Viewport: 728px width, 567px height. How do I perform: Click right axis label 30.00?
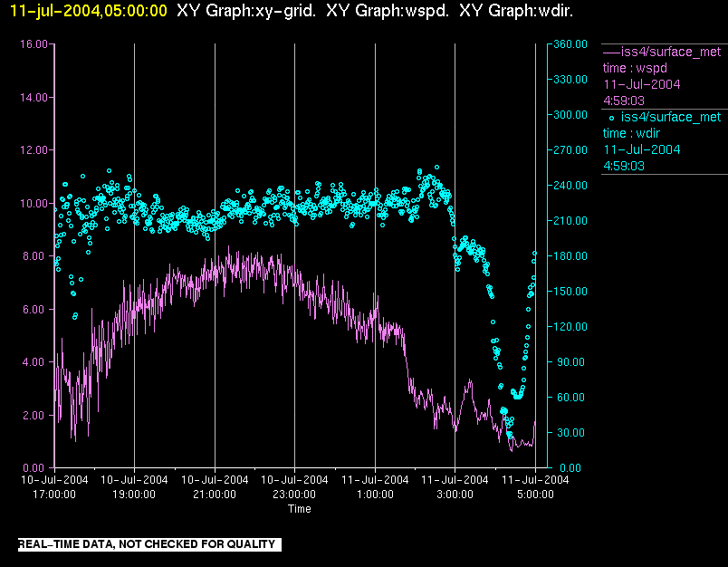[x=570, y=433]
